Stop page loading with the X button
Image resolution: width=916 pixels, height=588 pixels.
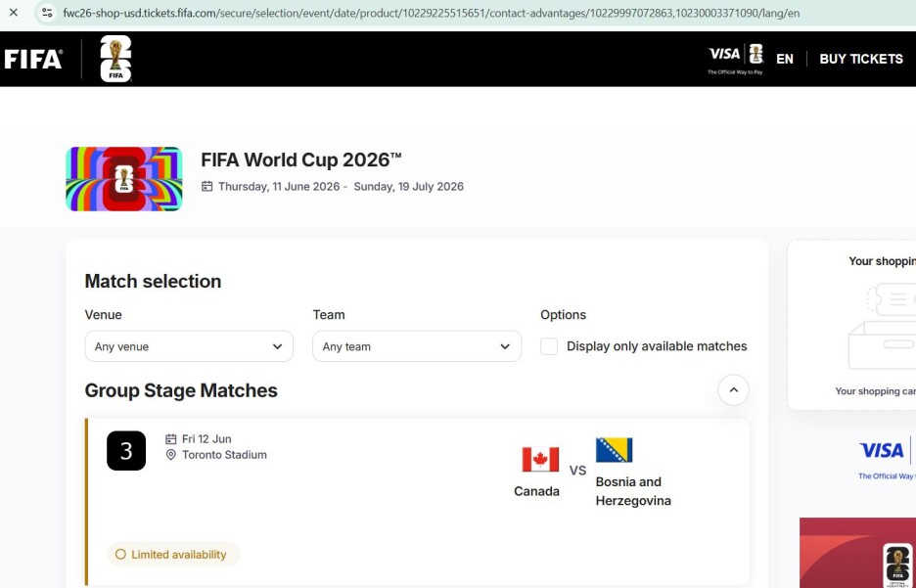pyautogui.click(x=14, y=13)
